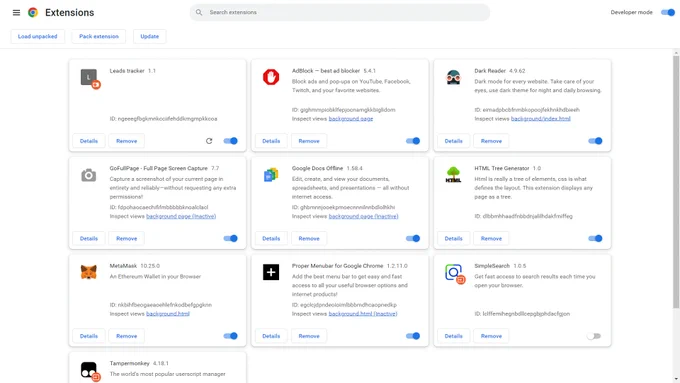Click the SimpleSearch extension icon
Screen dimensions: 680x383
tap(455, 274)
